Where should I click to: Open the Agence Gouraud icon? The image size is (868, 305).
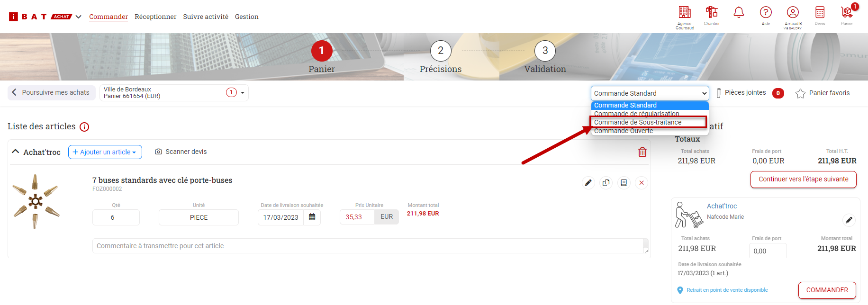point(684,13)
